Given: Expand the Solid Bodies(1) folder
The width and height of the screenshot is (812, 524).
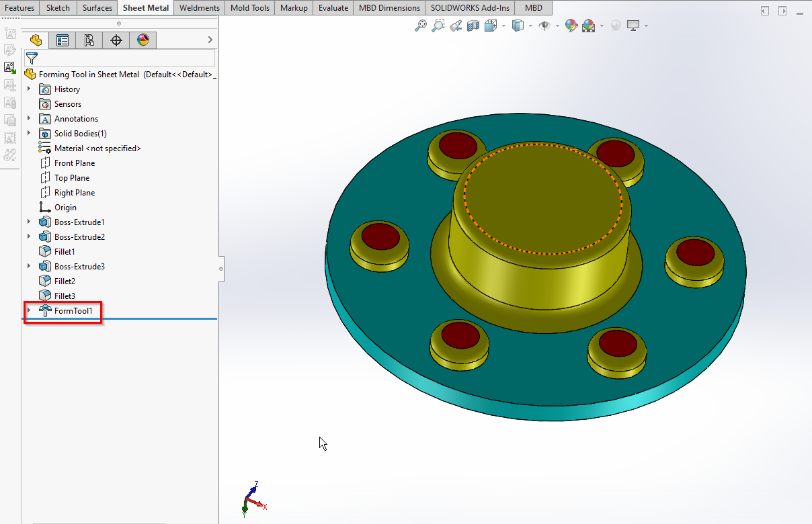Looking at the screenshot, I should 29,134.
